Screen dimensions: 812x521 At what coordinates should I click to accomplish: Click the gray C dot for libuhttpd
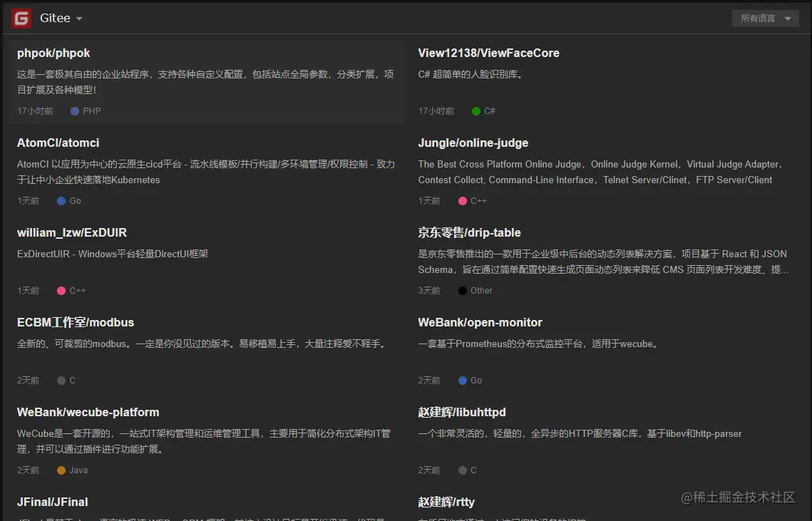(463, 470)
